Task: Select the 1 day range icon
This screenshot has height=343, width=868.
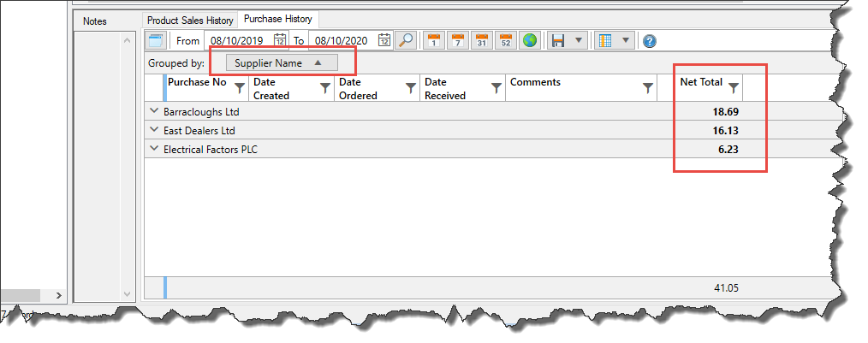Action: [x=434, y=40]
